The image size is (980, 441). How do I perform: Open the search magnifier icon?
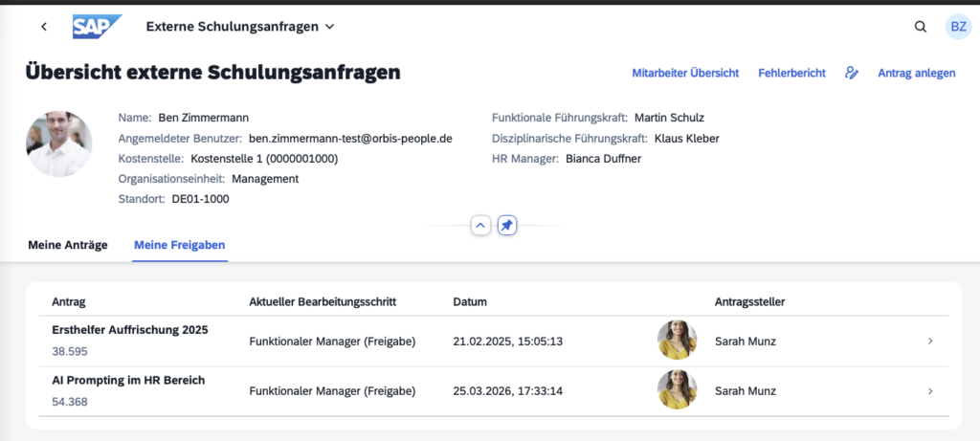point(921,27)
